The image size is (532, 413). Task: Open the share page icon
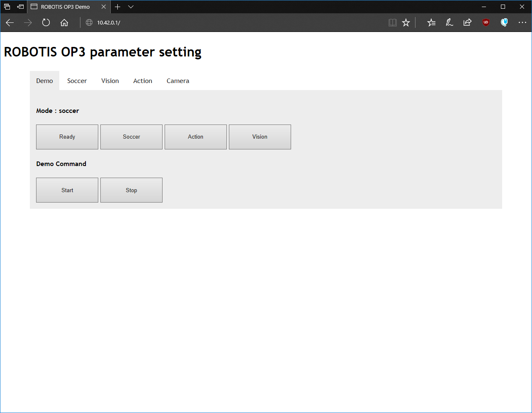pyautogui.click(x=467, y=23)
